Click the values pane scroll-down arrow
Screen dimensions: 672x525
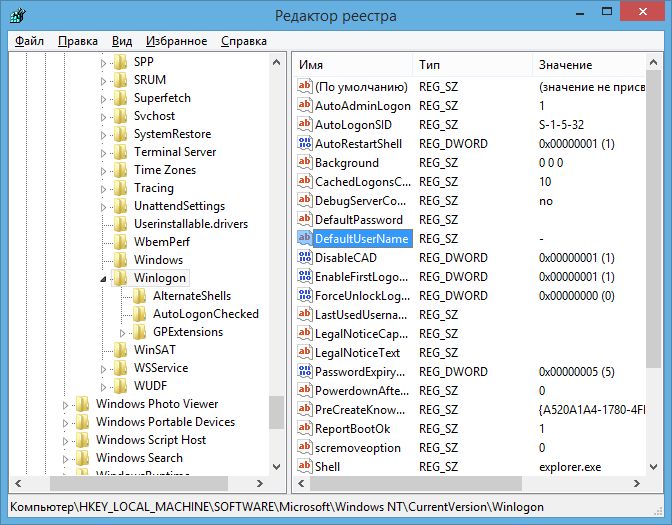tap(653, 467)
